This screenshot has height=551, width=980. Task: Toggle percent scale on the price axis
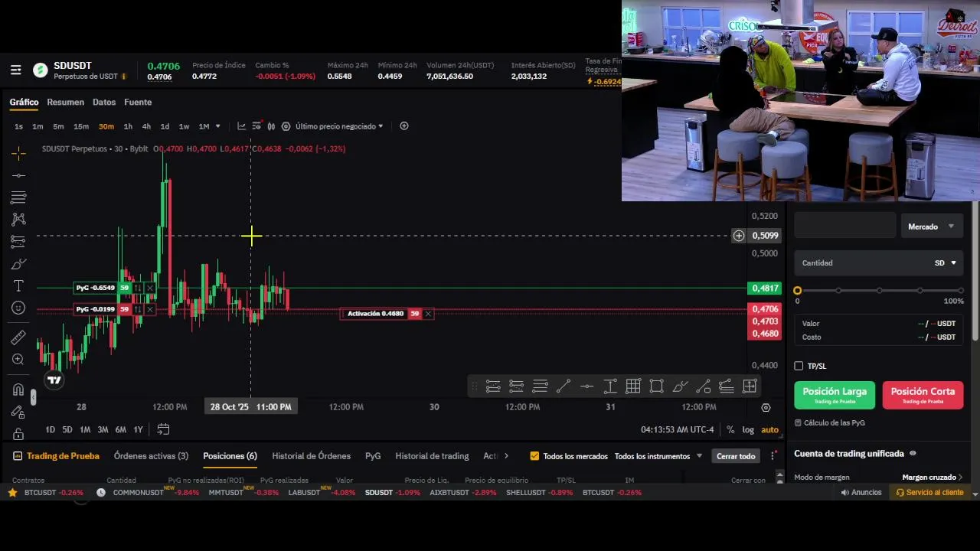[x=730, y=429]
